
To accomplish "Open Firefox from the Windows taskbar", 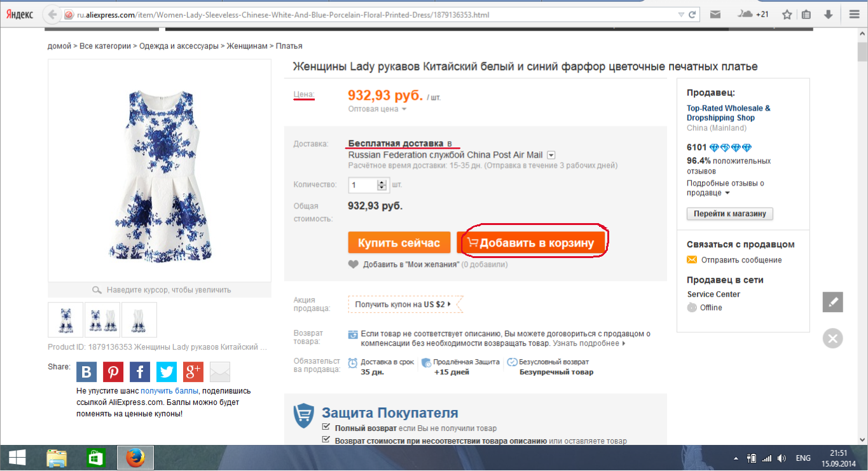I will point(135,458).
